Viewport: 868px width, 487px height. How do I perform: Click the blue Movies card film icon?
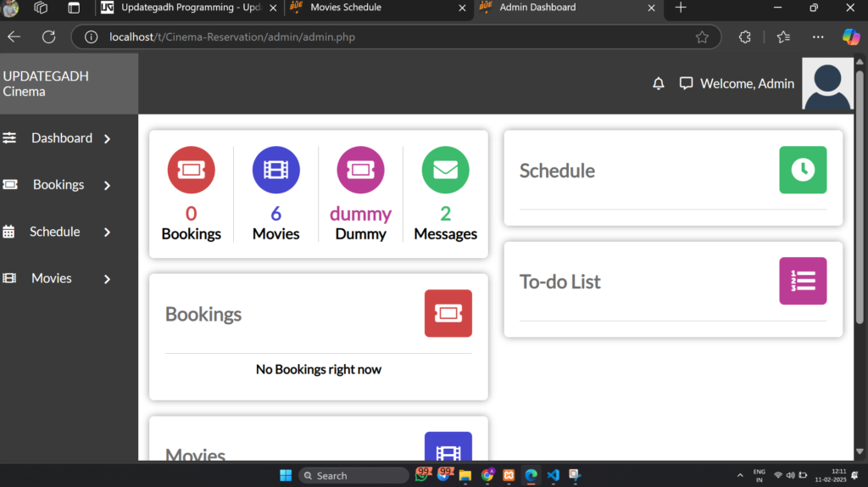pos(448,446)
